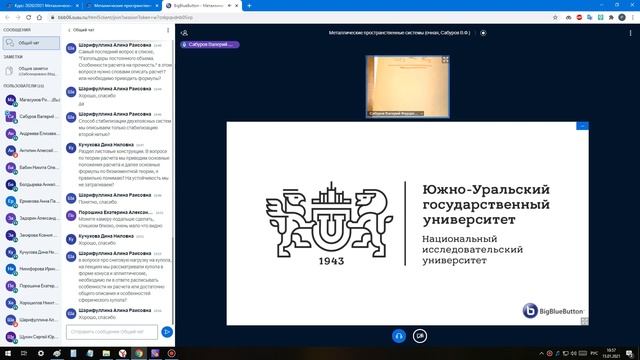Focus the chat message input field

(112, 332)
